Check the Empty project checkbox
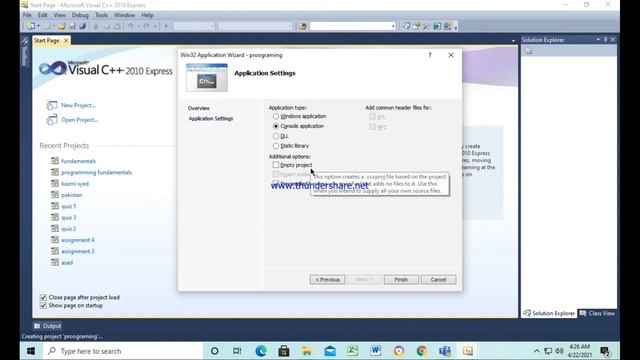This screenshot has width=640, height=360. pos(276,165)
